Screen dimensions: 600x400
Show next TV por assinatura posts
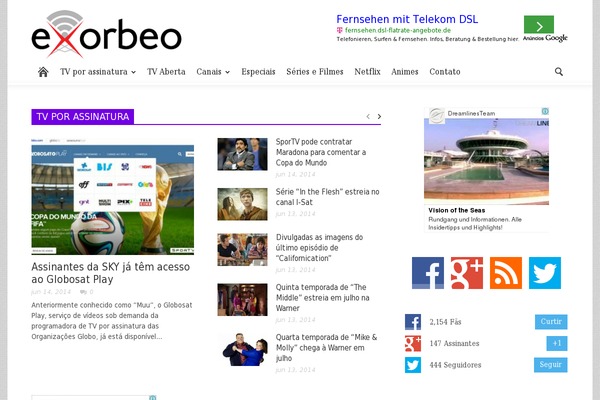click(x=379, y=116)
